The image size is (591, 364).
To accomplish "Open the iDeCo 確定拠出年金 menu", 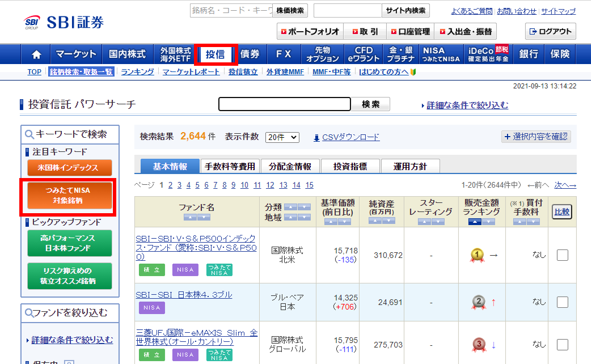I will [488, 54].
